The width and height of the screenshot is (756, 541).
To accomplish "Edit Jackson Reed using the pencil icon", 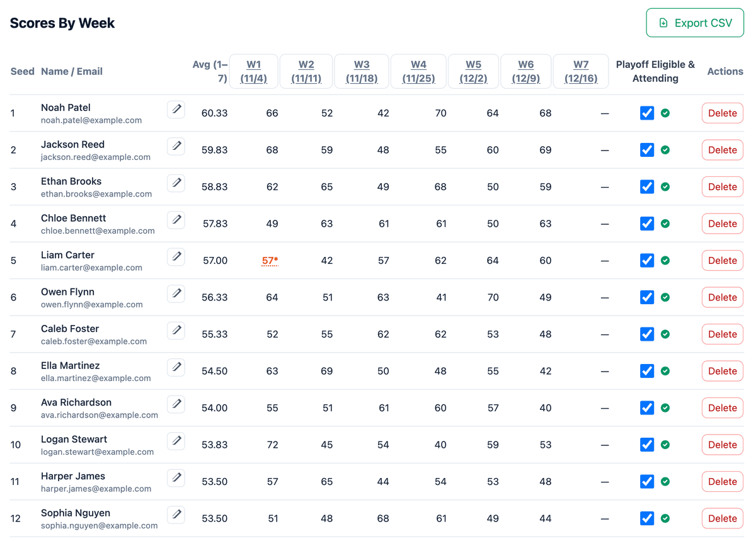I will (x=176, y=146).
